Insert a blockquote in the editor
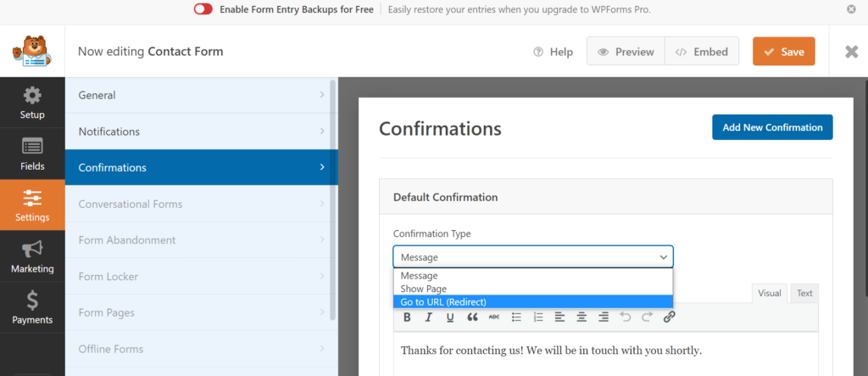868x376 pixels. point(472,317)
